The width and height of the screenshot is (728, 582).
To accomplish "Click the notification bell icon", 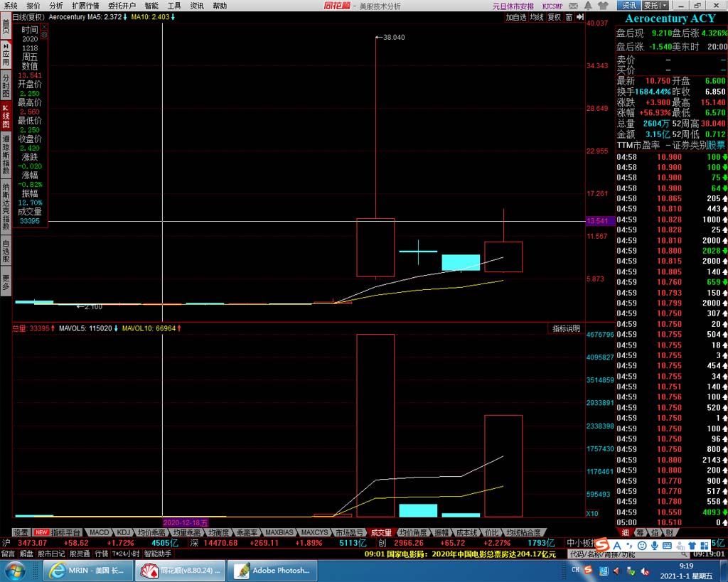I will (x=588, y=6).
